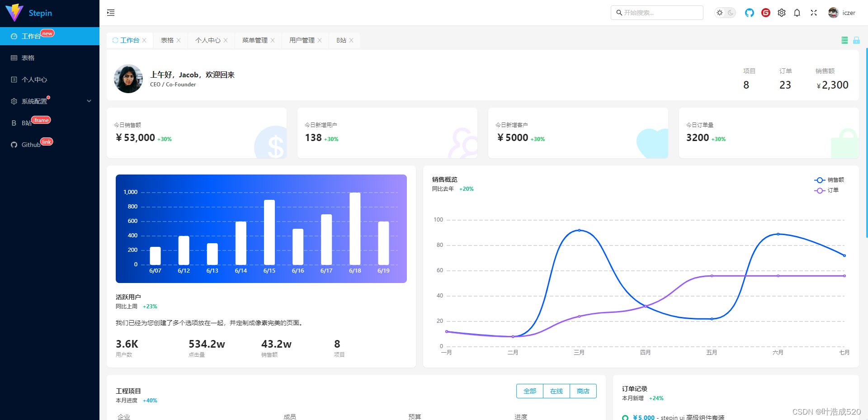Click the 今日新增客户 card

point(578,133)
